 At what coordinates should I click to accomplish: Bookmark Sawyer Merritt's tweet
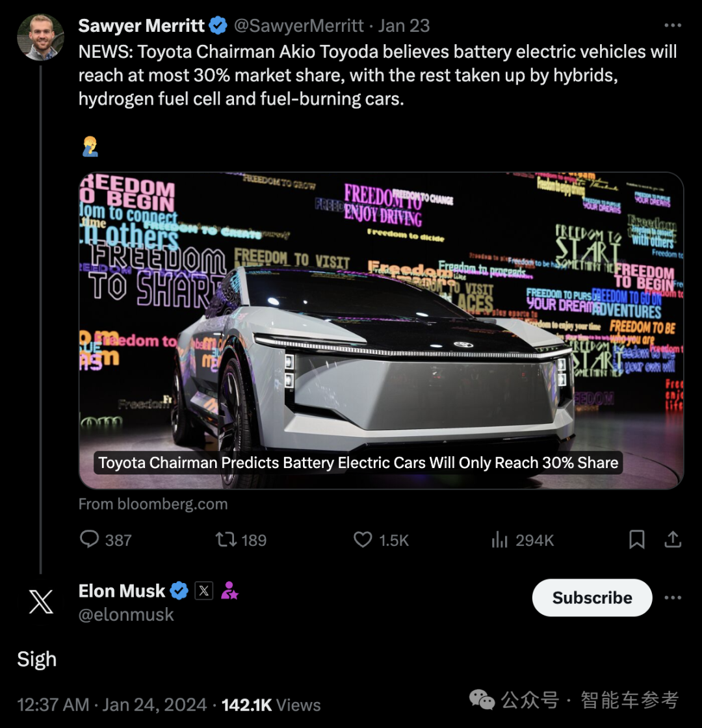click(636, 539)
